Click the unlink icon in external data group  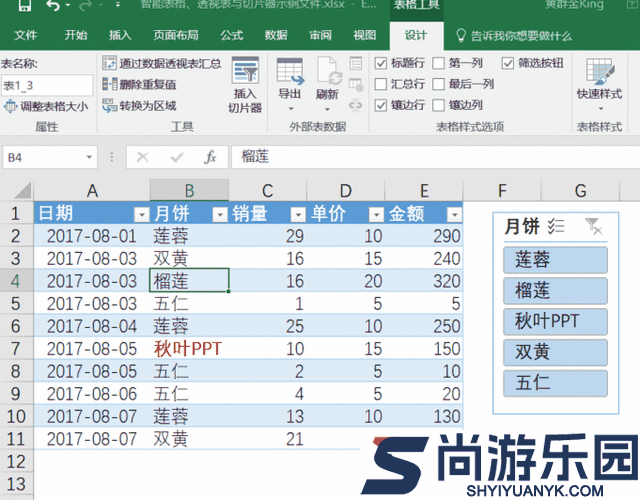(356, 106)
